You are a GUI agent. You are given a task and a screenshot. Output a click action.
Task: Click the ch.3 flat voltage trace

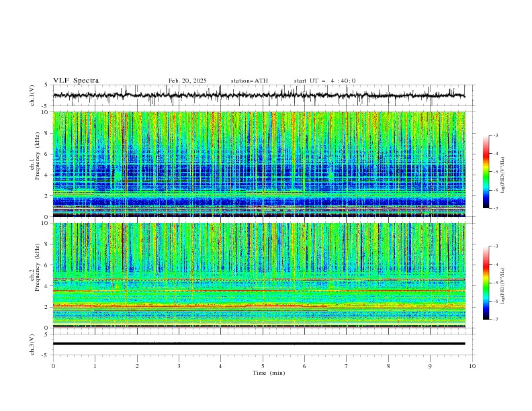point(259,344)
